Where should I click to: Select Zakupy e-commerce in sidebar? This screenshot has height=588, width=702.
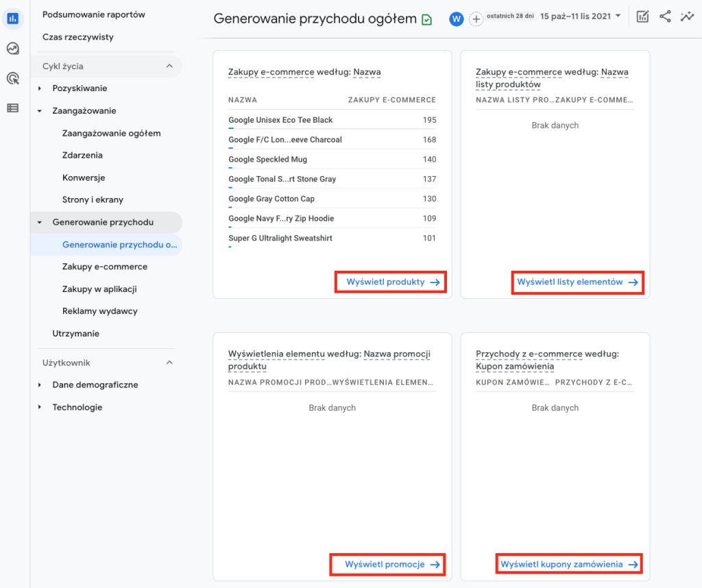point(104,267)
